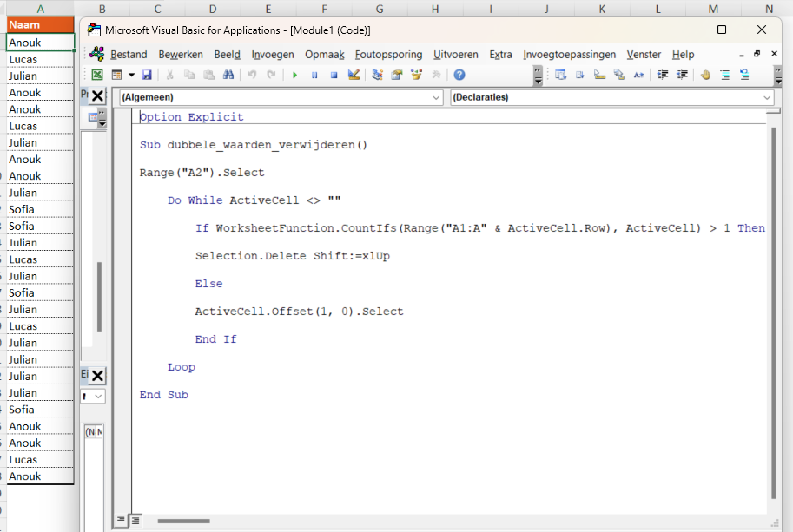Switch to Excel view using toolbar icon

tap(97, 75)
